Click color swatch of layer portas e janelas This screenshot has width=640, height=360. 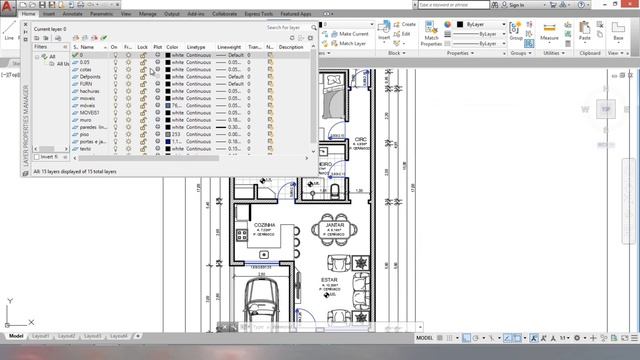point(168,142)
